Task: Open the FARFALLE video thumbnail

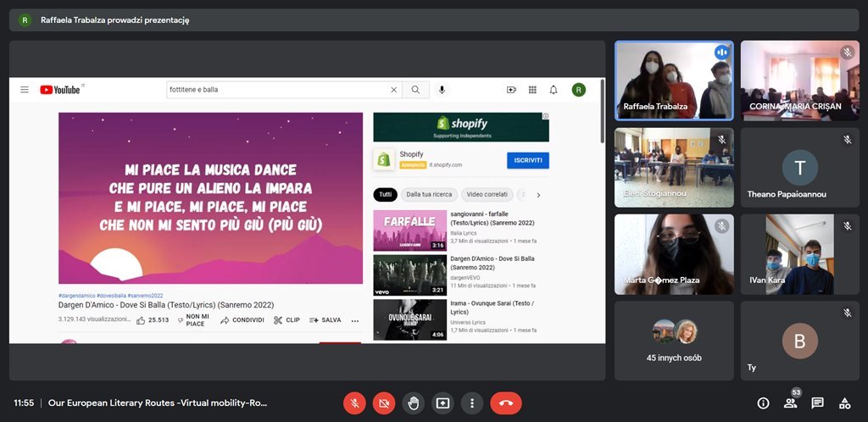Action: 409,230
